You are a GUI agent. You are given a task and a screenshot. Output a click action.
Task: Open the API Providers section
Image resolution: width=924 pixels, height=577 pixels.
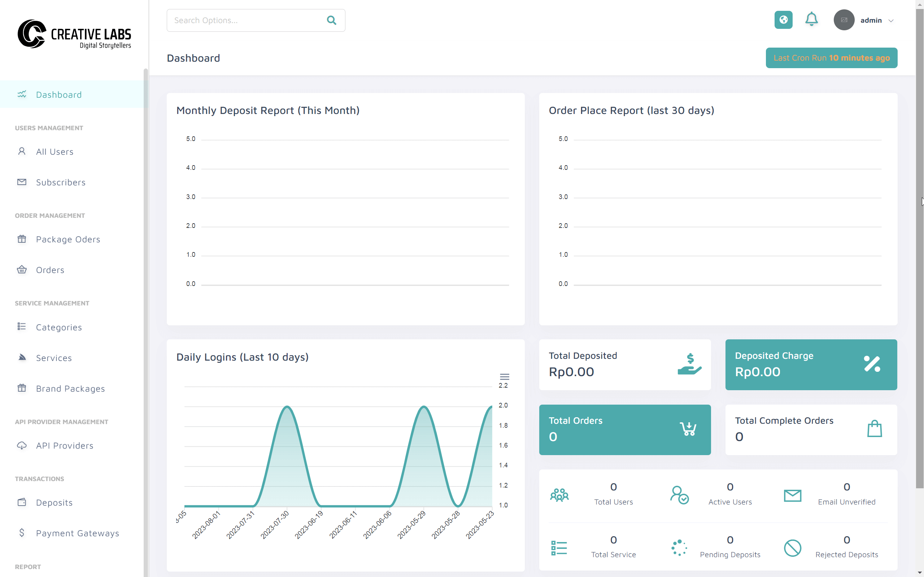point(65,445)
